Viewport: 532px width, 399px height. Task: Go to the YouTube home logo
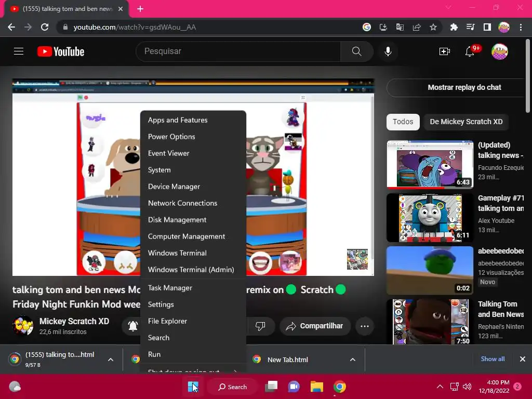coord(61,51)
